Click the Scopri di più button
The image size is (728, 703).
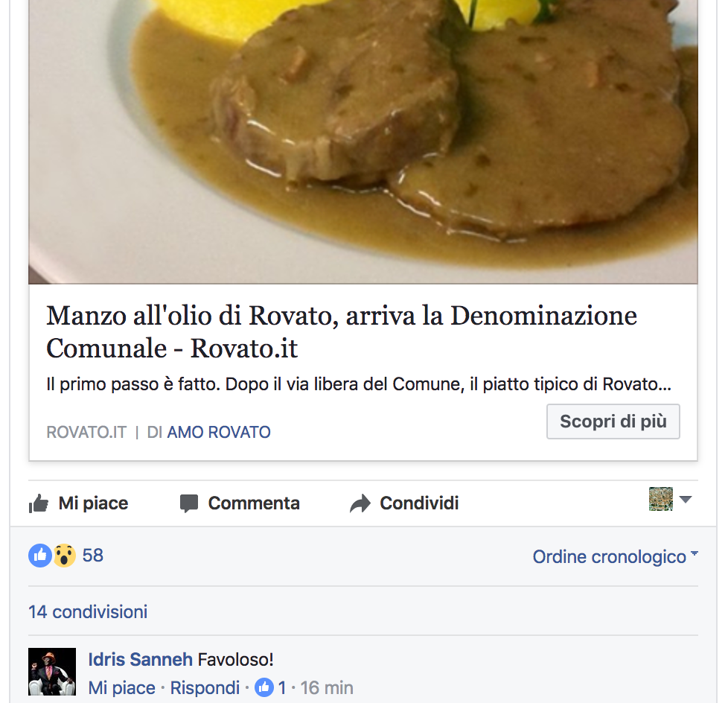coord(613,422)
